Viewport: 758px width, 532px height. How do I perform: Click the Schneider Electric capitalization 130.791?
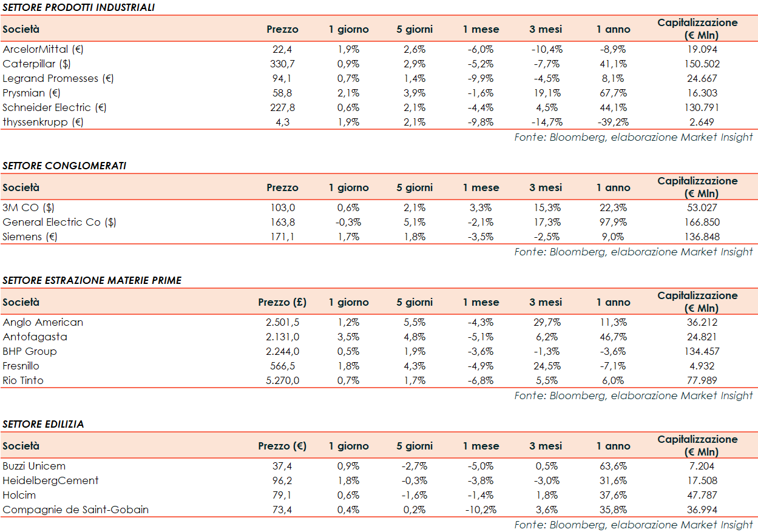(697, 108)
